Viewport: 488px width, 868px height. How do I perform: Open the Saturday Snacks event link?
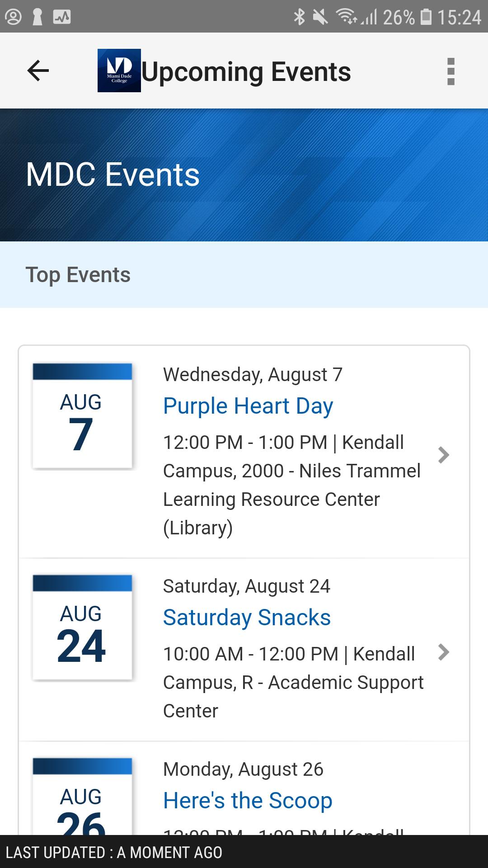coord(247,617)
